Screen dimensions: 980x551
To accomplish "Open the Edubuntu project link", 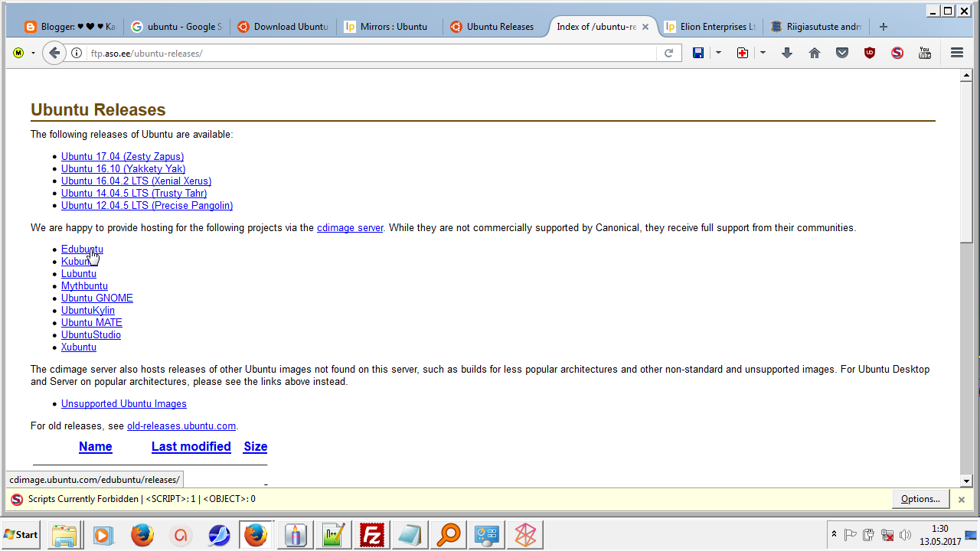I will point(82,249).
